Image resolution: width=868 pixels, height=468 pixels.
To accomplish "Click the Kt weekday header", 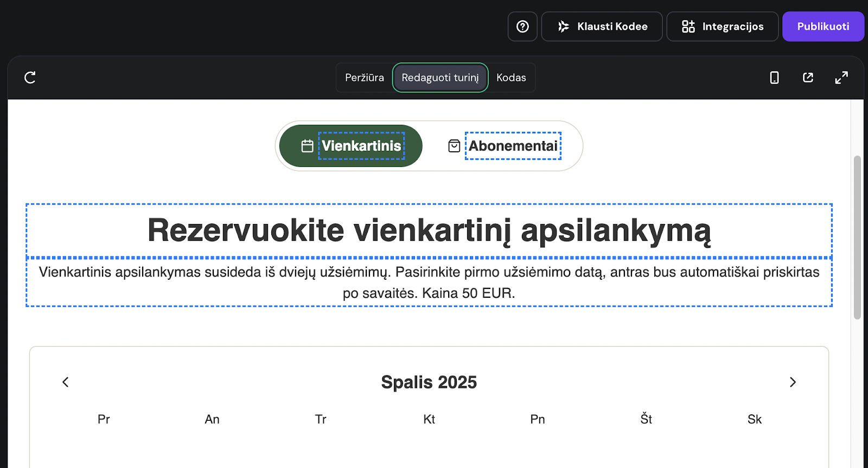I will (429, 419).
